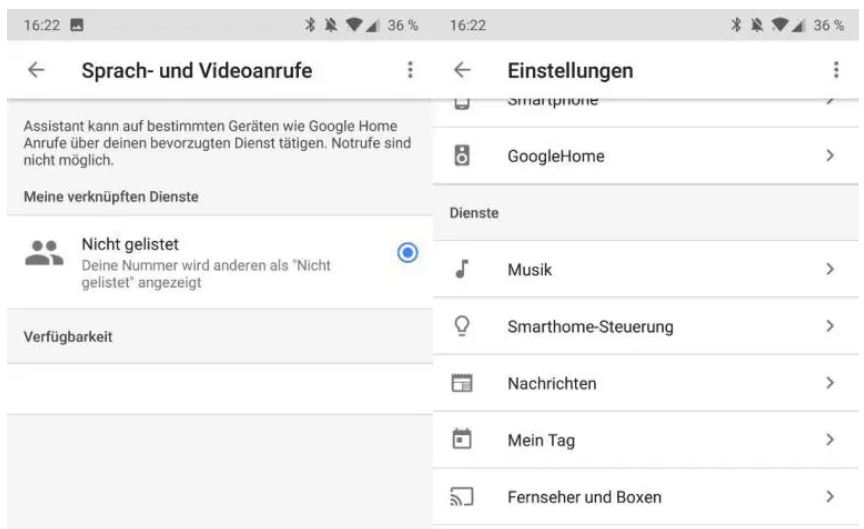Image resolution: width=864 pixels, height=529 pixels.
Task: Expand Smarthome-Steuerung chevron
Action: coord(830,326)
